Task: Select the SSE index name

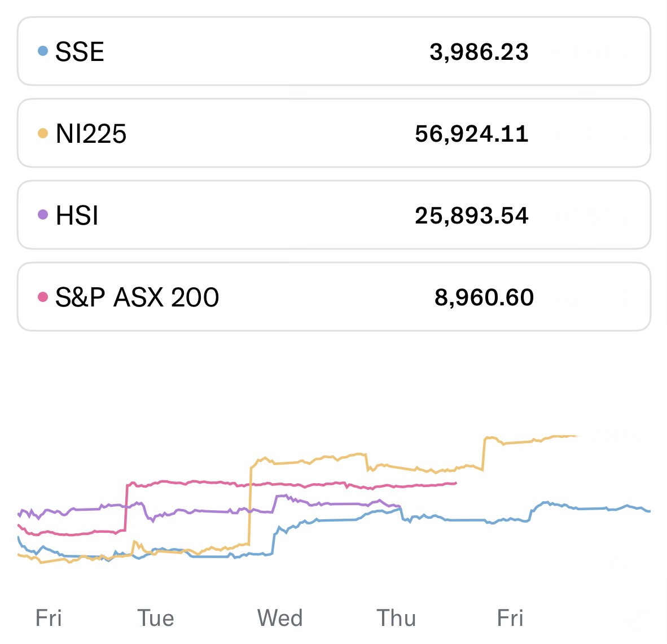Action: pyautogui.click(x=80, y=52)
